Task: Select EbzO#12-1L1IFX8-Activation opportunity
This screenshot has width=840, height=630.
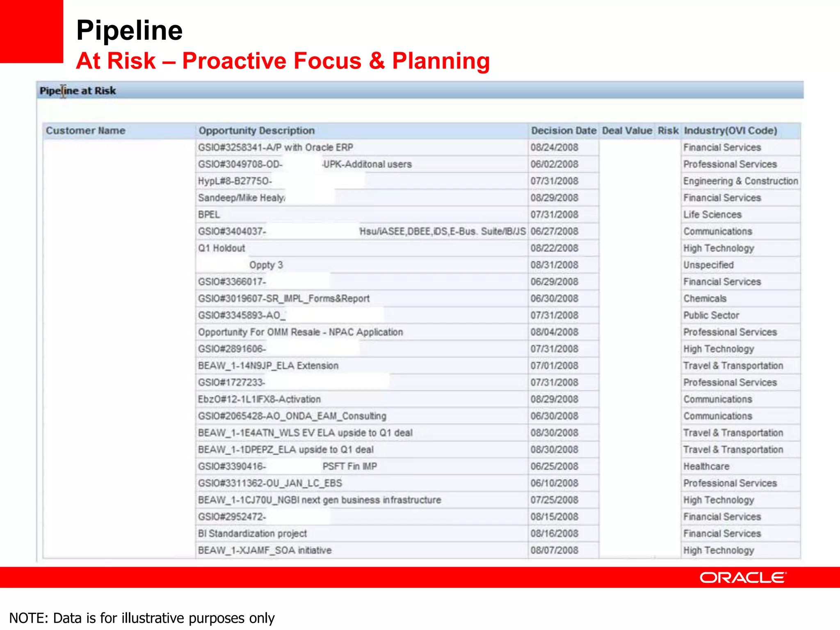Action: click(x=260, y=399)
